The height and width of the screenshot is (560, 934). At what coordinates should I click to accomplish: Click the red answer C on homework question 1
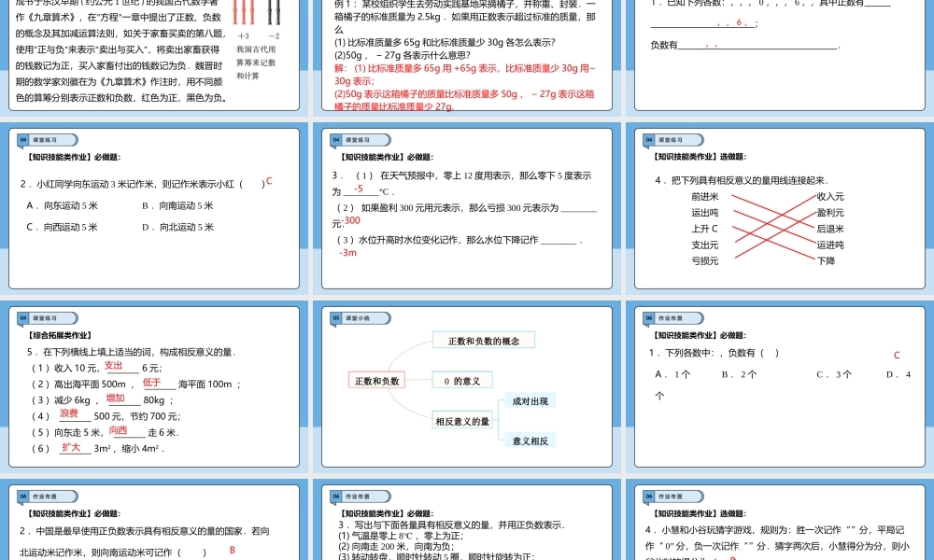click(897, 356)
